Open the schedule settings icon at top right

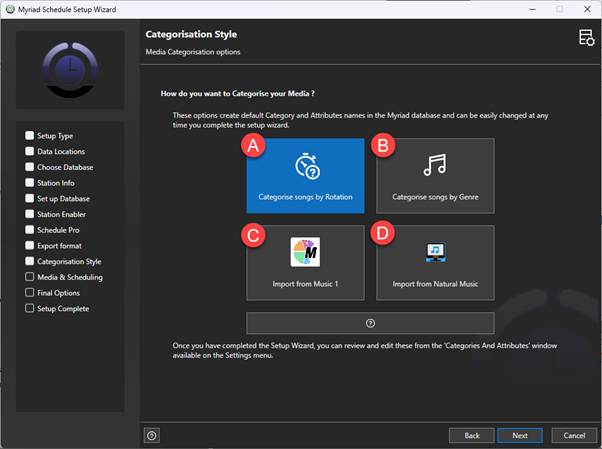click(x=586, y=38)
